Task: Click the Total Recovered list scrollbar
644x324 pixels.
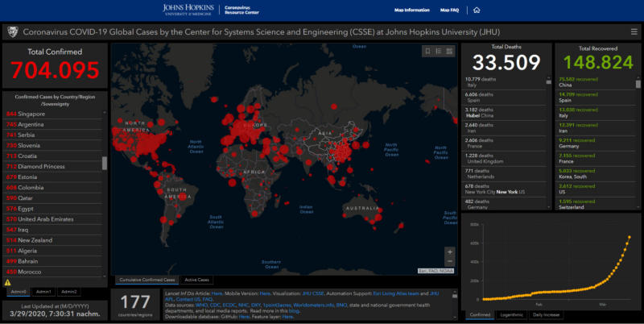Action: pyautogui.click(x=638, y=84)
